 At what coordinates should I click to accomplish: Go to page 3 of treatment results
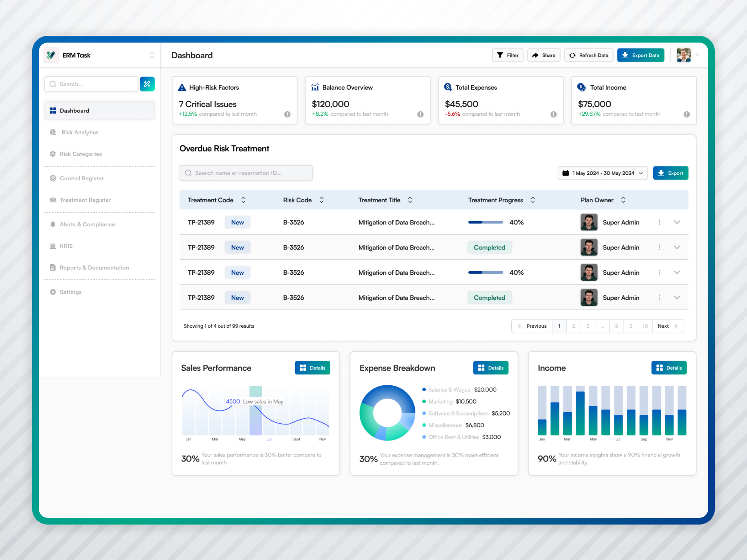pyautogui.click(x=588, y=326)
